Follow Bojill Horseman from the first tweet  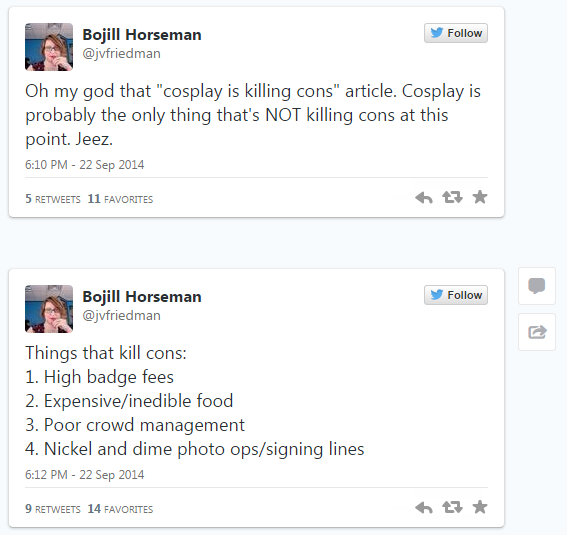pos(456,33)
